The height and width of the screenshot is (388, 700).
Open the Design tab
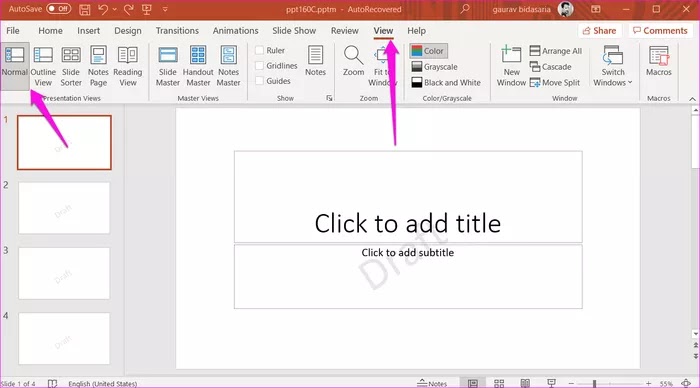[128, 31]
